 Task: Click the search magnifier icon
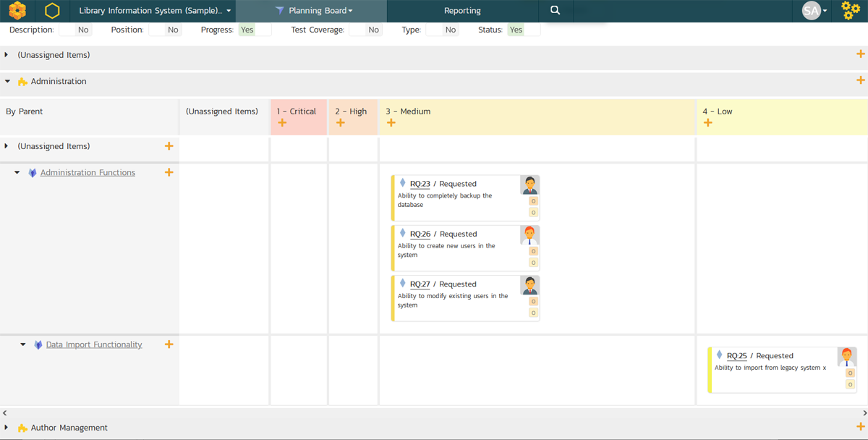point(555,11)
